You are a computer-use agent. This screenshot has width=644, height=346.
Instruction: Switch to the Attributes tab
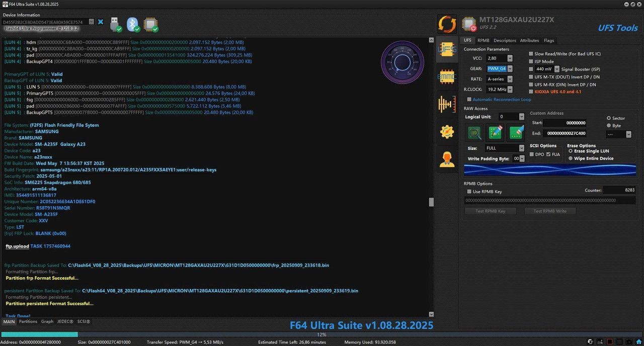pyautogui.click(x=529, y=40)
